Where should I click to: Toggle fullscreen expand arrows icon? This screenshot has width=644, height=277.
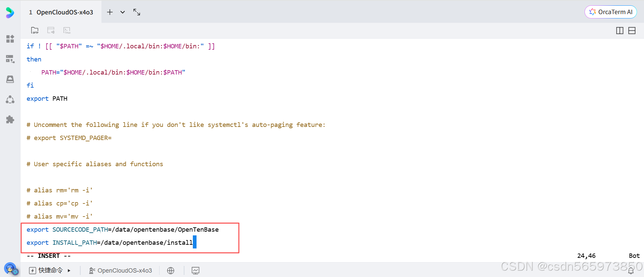click(x=137, y=12)
